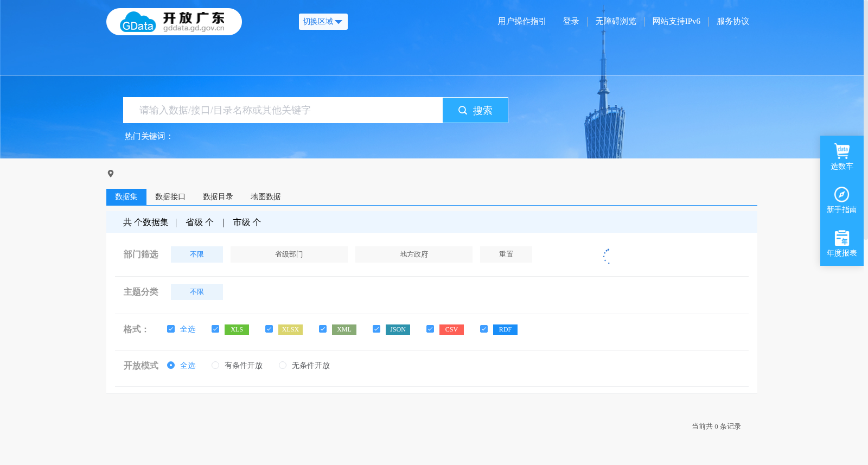Select 不限 in 部门筛选 row

(x=197, y=254)
